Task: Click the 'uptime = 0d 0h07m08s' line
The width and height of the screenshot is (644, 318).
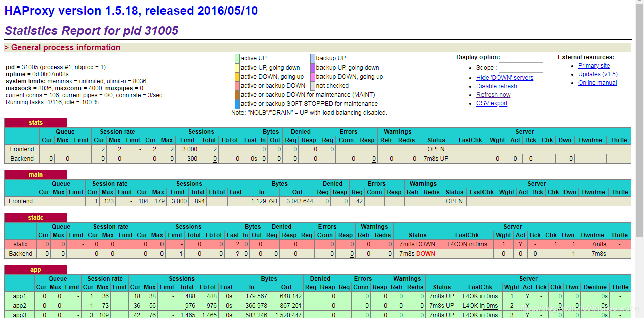Action: [37, 74]
